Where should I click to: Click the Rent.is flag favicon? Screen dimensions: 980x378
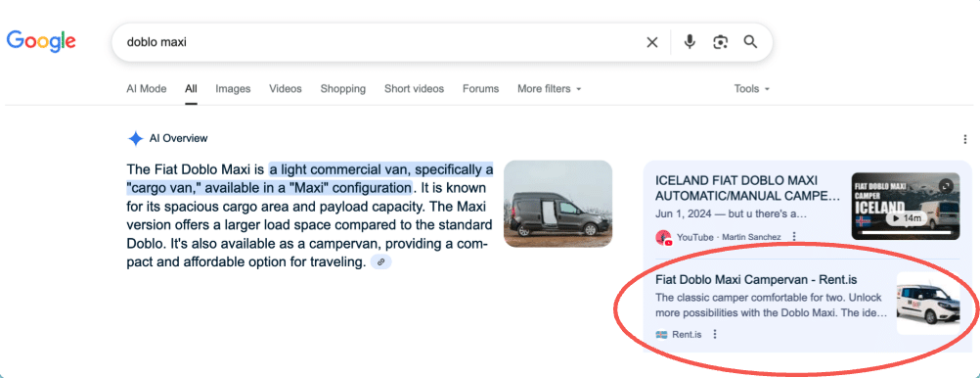[x=661, y=334]
